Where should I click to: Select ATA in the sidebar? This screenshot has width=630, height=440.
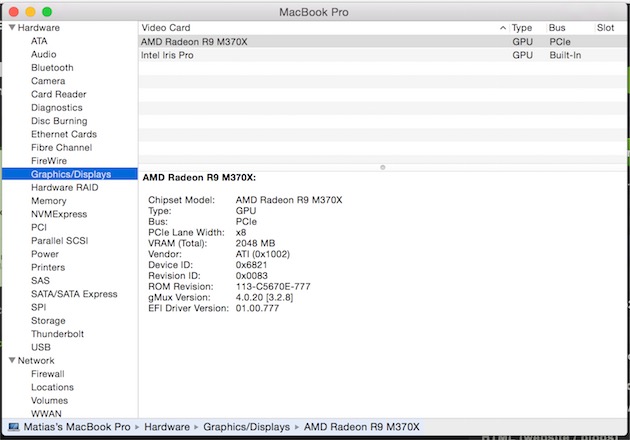[x=39, y=41]
